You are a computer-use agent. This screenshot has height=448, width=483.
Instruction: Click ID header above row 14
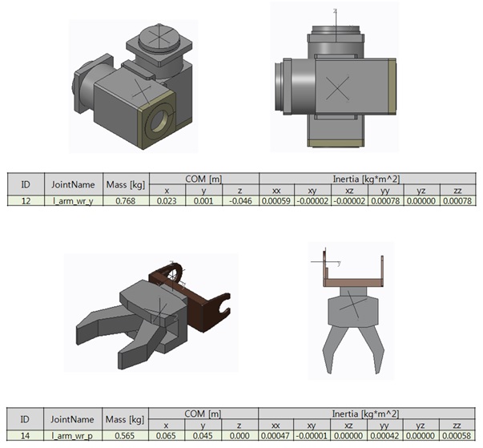(25, 419)
